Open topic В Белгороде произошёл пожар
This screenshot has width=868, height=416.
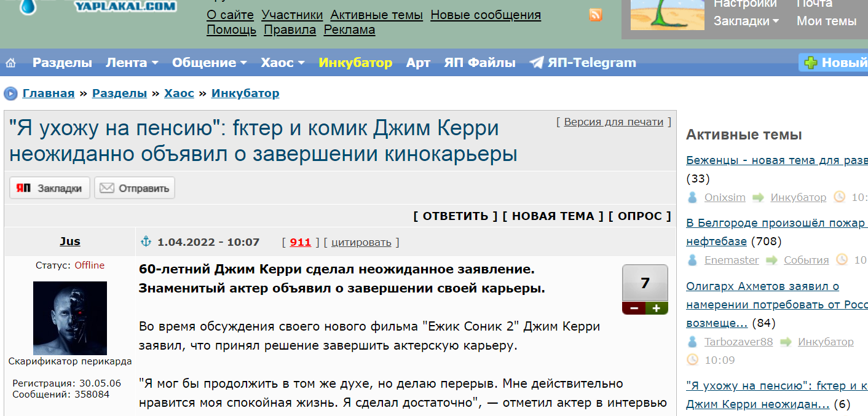[777, 232]
